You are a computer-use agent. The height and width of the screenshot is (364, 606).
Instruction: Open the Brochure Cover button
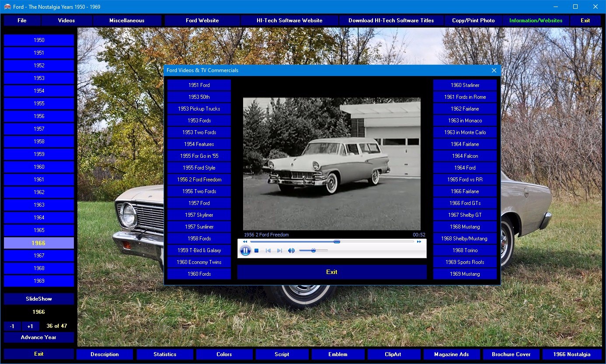[x=511, y=354]
